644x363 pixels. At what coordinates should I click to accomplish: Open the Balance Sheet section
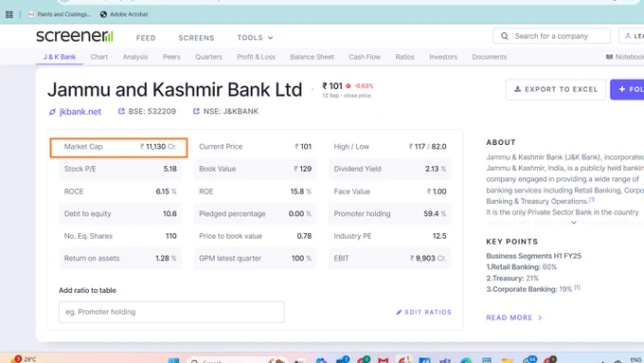[x=312, y=57]
